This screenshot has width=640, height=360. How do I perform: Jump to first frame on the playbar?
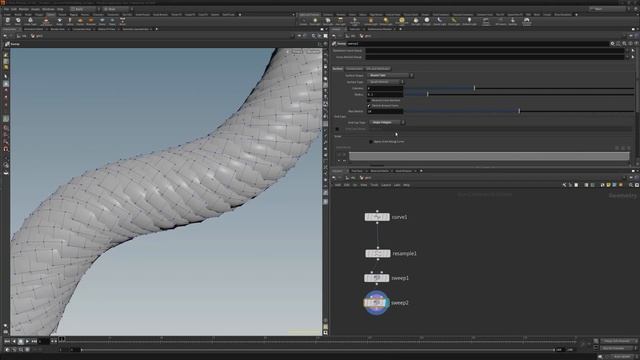(x=7, y=341)
